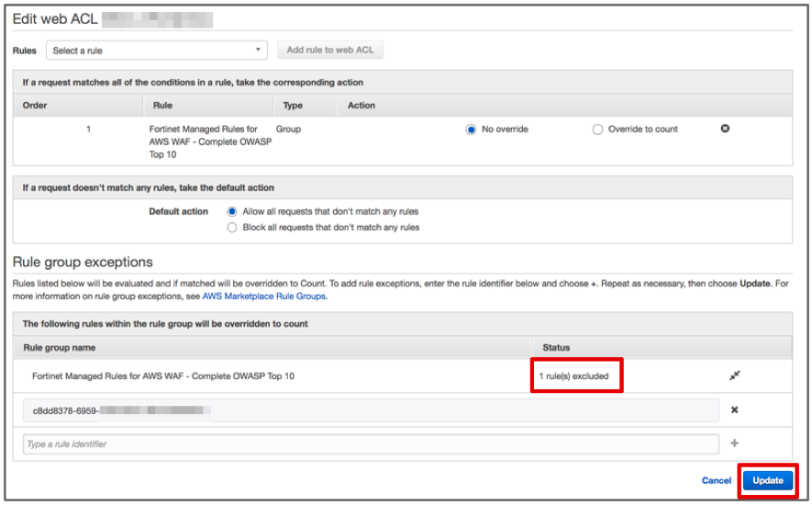This screenshot has height=505, width=812.
Task: Choose Override to count option
Action: click(x=598, y=129)
